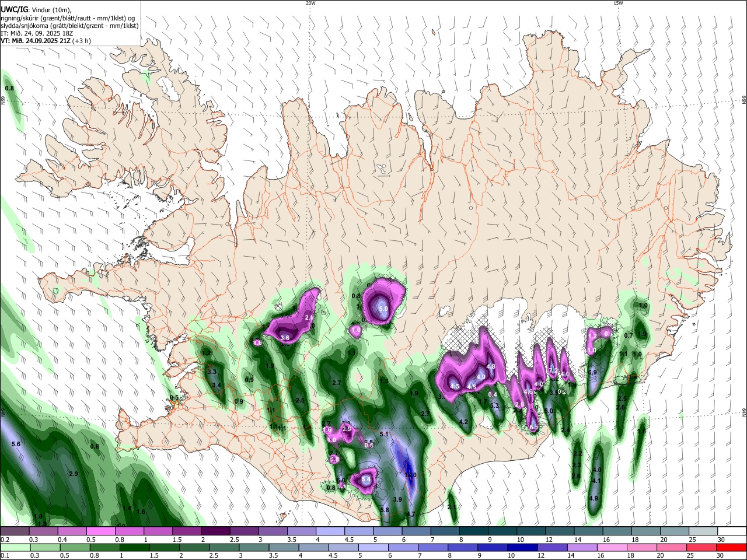This screenshot has width=747, height=560.
Task: Click the 13.0 precipitation value in south Iceland
Action: pos(411,475)
